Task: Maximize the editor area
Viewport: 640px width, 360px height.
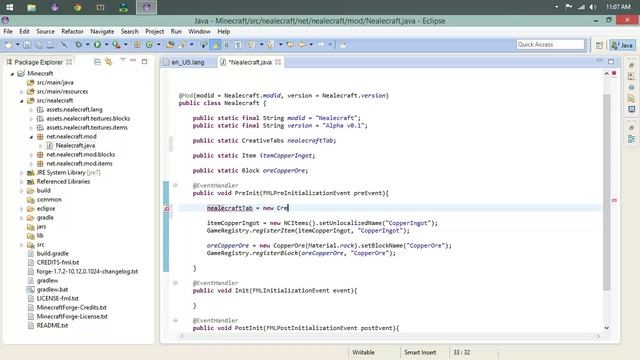Action: [x=611, y=62]
